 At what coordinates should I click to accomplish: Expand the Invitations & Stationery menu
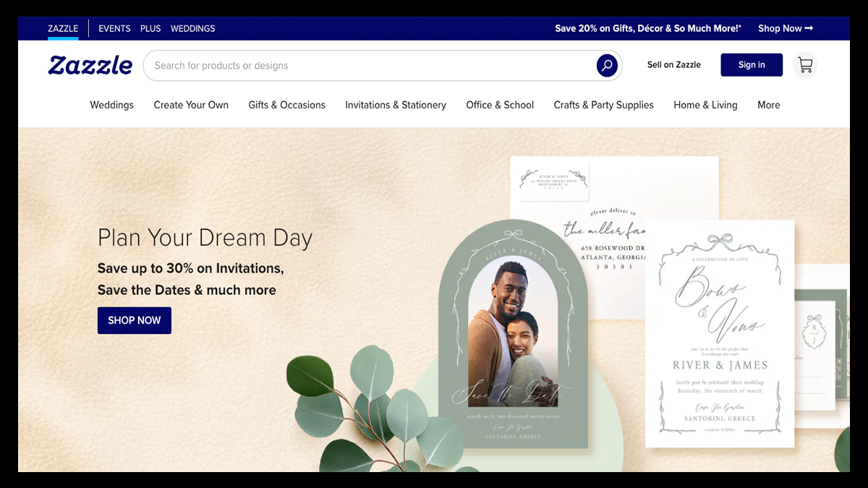click(396, 105)
